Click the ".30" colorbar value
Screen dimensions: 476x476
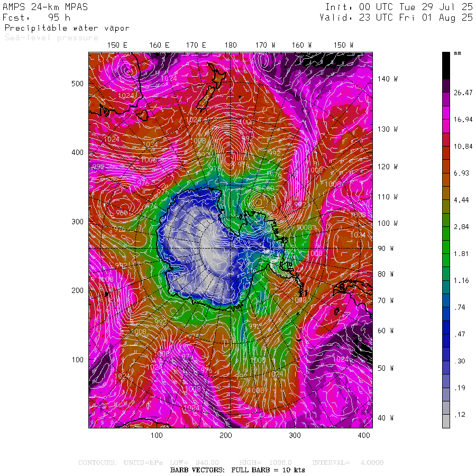[460, 361]
